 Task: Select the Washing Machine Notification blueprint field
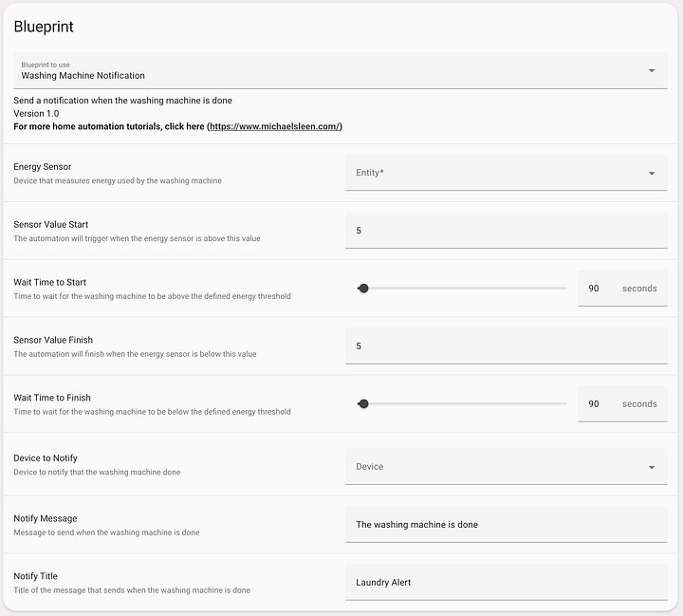(x=341, y=71)
